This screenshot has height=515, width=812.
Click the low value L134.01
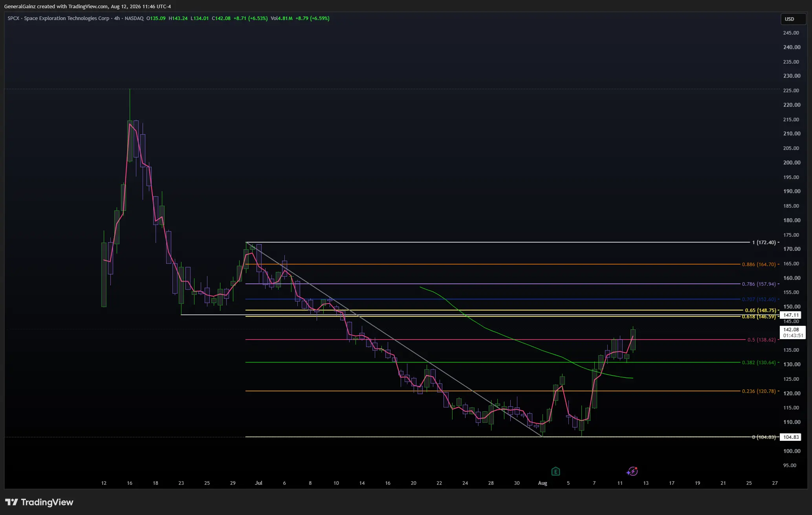(200, 18)
